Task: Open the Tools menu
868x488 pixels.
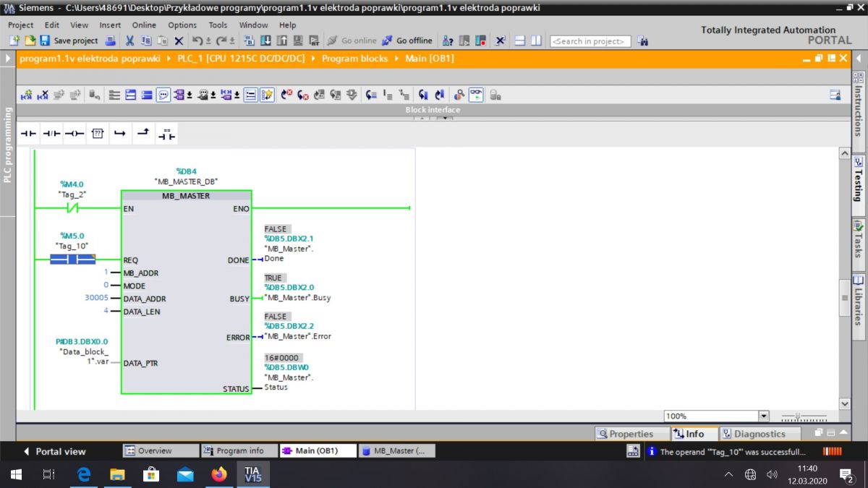Action: (x=218, y=25)
